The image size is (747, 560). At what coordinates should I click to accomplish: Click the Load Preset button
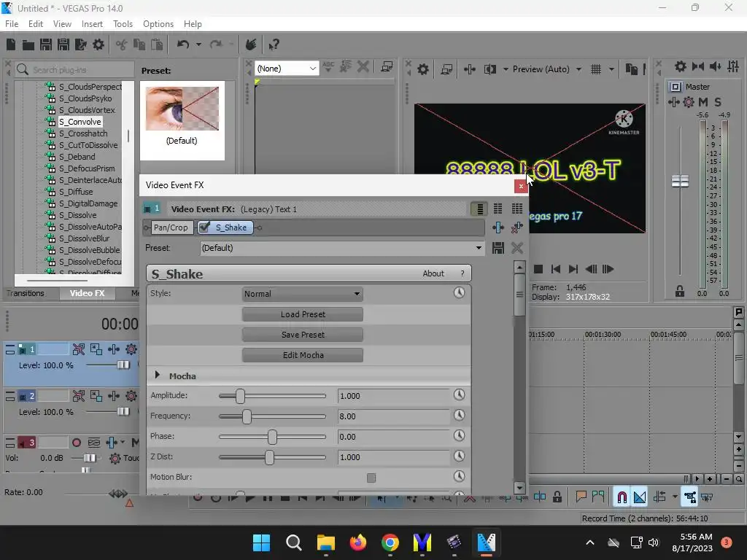(x=303, y=314)
